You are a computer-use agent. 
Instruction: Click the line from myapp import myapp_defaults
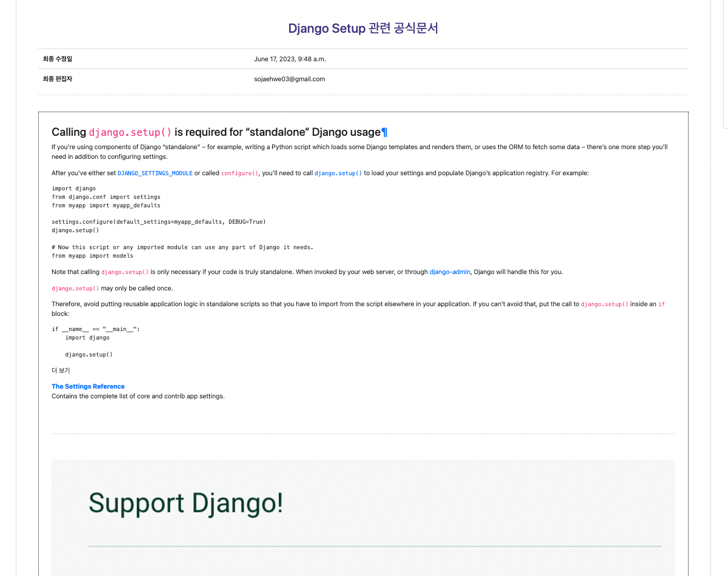[106, 206]
